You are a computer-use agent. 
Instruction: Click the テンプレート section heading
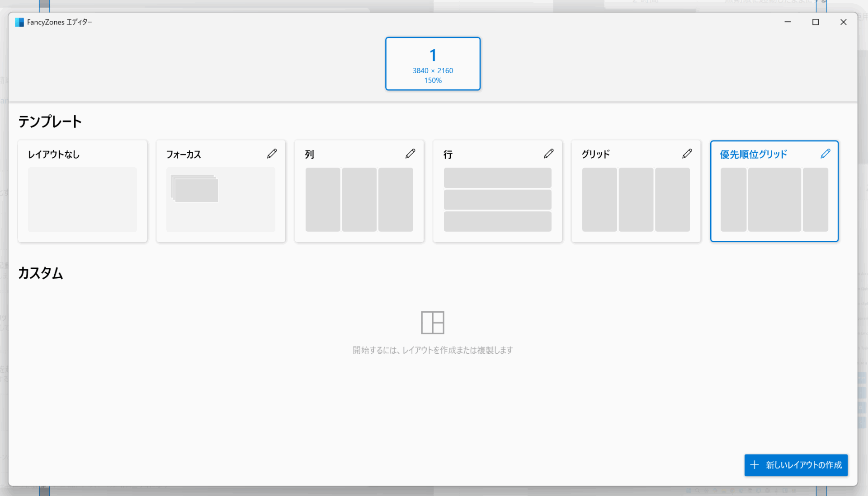(50, 122)
